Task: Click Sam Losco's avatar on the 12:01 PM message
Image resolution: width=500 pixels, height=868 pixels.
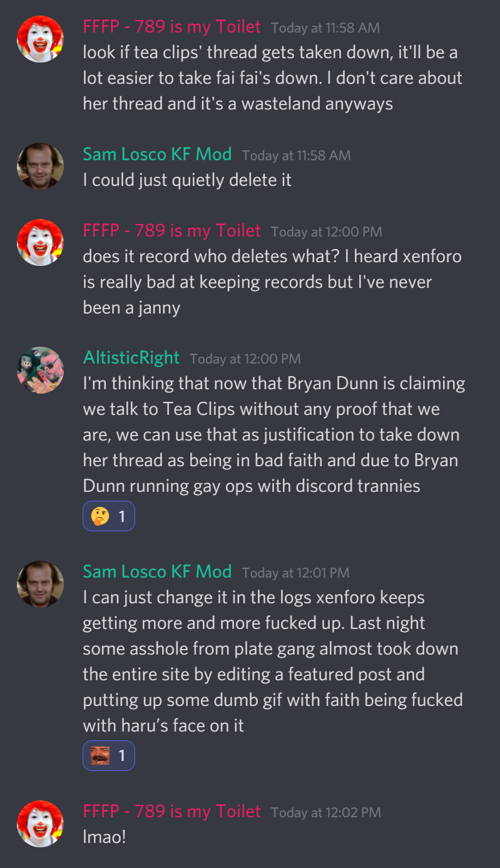Action: tap(40, 584)
